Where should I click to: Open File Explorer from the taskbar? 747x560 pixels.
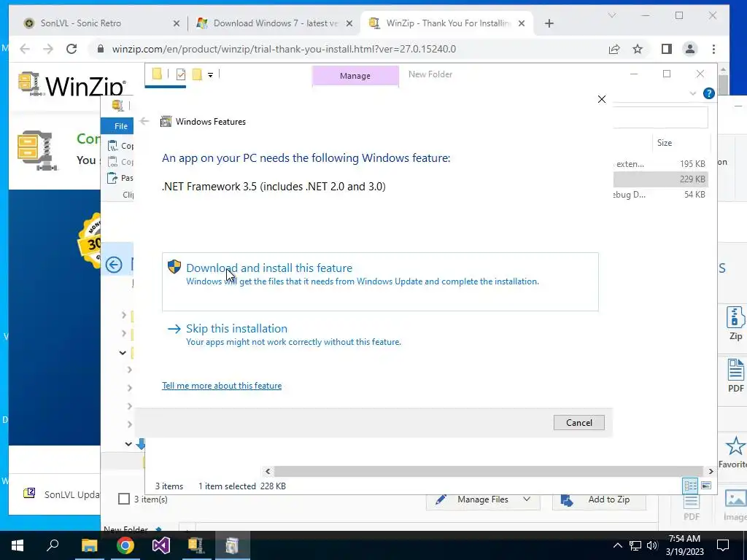(89, 545)
